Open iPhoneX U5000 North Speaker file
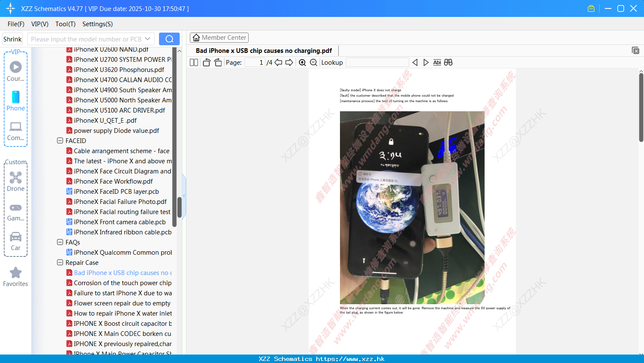Viewport: 644px width, 363px height. pos(119,100)
